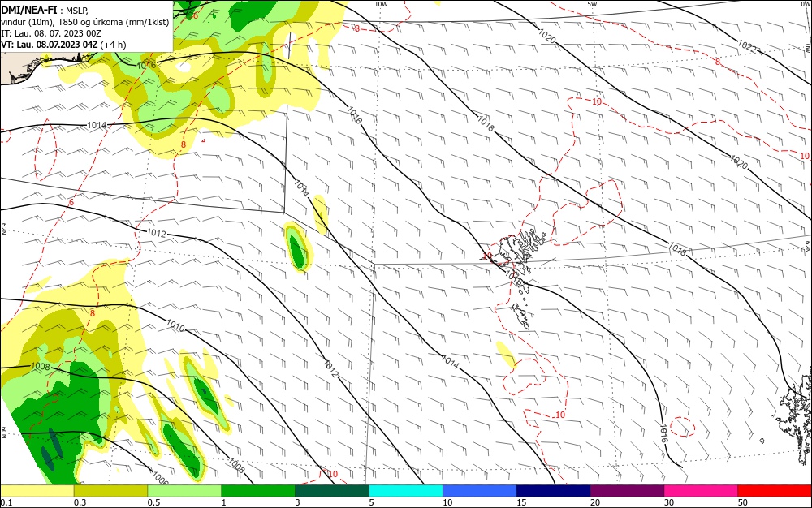Click the "(+4 h)" forecast offset text

(113, 45)
